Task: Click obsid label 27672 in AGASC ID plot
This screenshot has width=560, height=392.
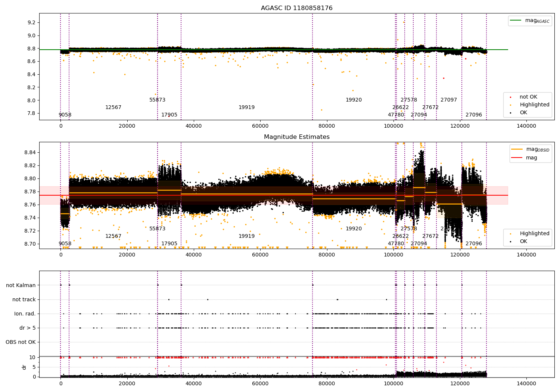Action: pos(430,108)
